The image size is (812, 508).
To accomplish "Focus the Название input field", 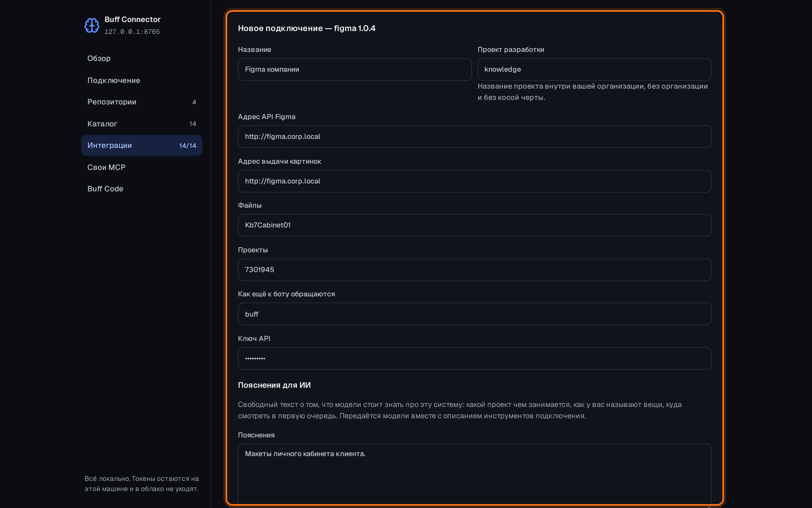I will click(355, 69).
